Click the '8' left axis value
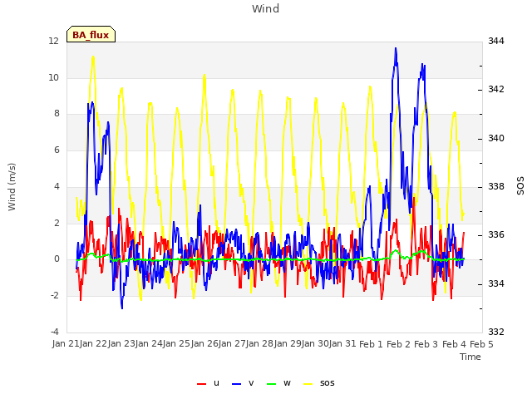 coord(57,114)
